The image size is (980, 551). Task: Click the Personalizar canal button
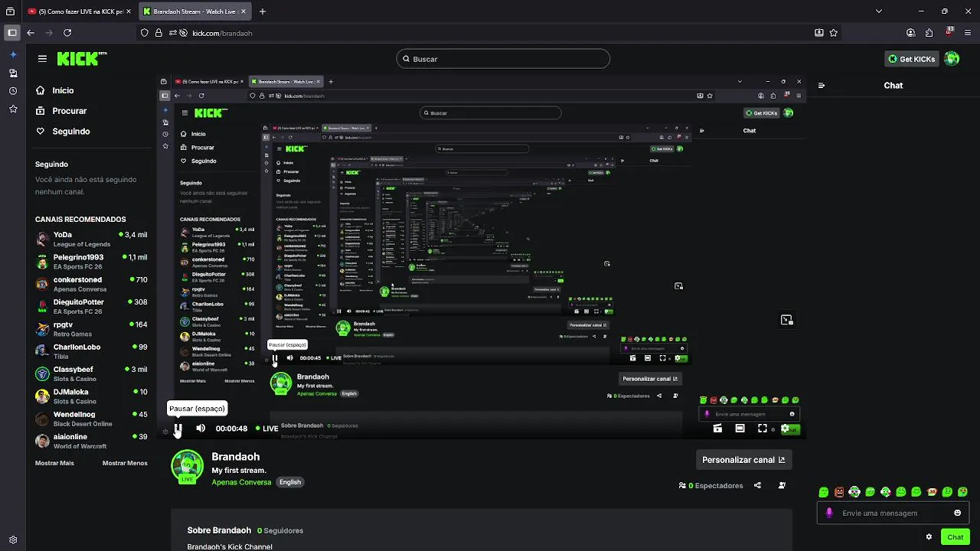(x=743, y=460)
